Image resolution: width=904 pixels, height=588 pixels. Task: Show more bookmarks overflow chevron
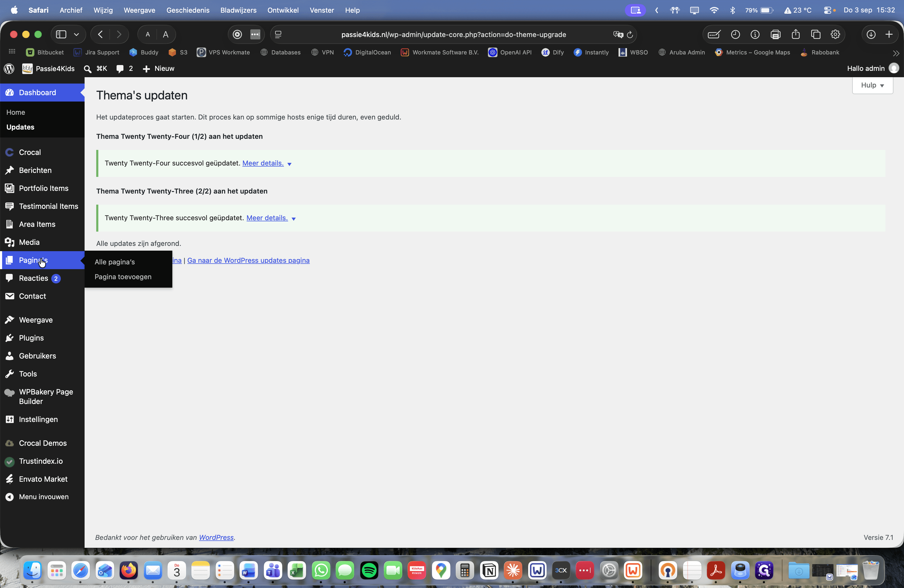pyautogui.click(x=896, y=53)
